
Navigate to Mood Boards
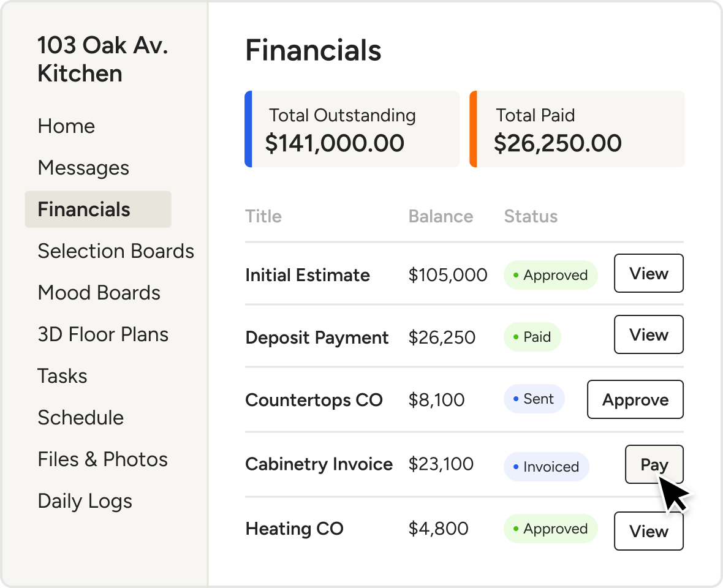99,293
